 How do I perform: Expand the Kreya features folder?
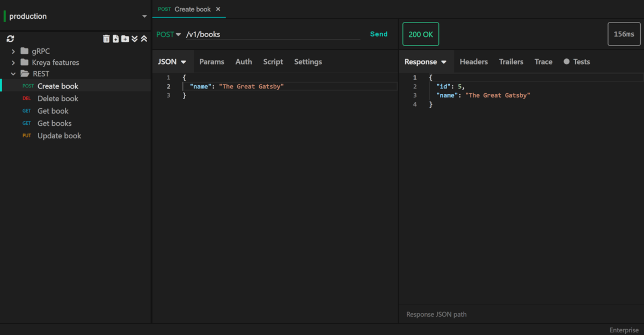12,62
